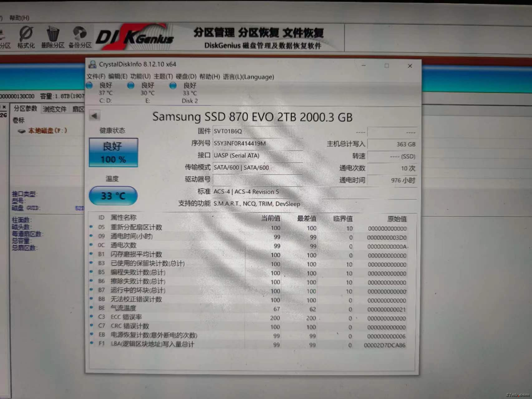The height and width of the screenshot is (399, 532).
Task: Click raw value 0000000003D0
Action: tap(387, 238)
